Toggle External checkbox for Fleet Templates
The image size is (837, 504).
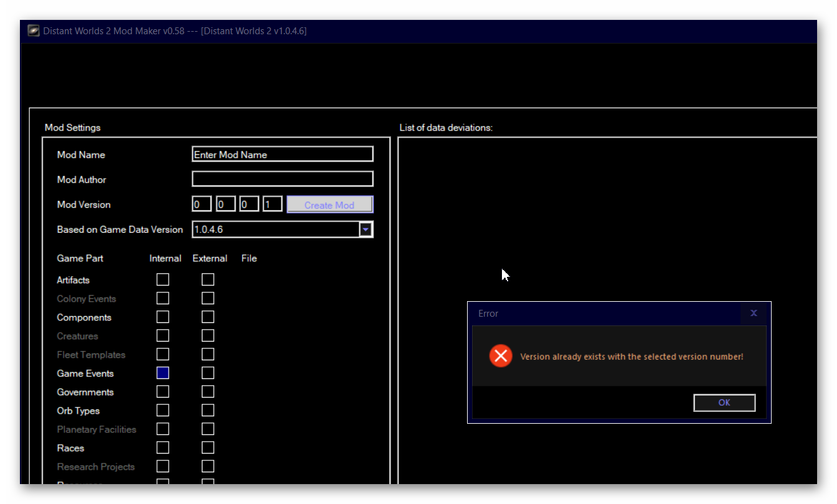[x=208, y=354]
